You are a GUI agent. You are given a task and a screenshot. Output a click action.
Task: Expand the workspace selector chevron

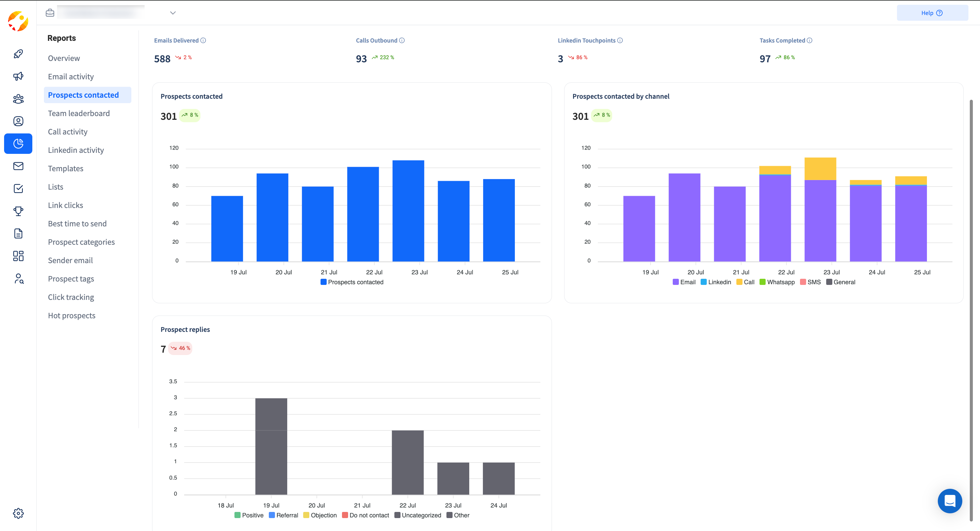(x=173, y=13)
